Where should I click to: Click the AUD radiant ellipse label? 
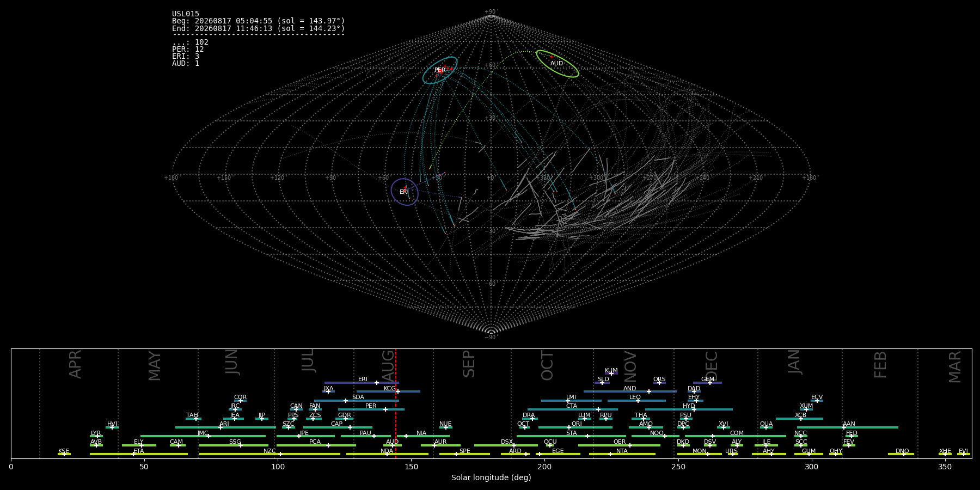click(556, 64)
